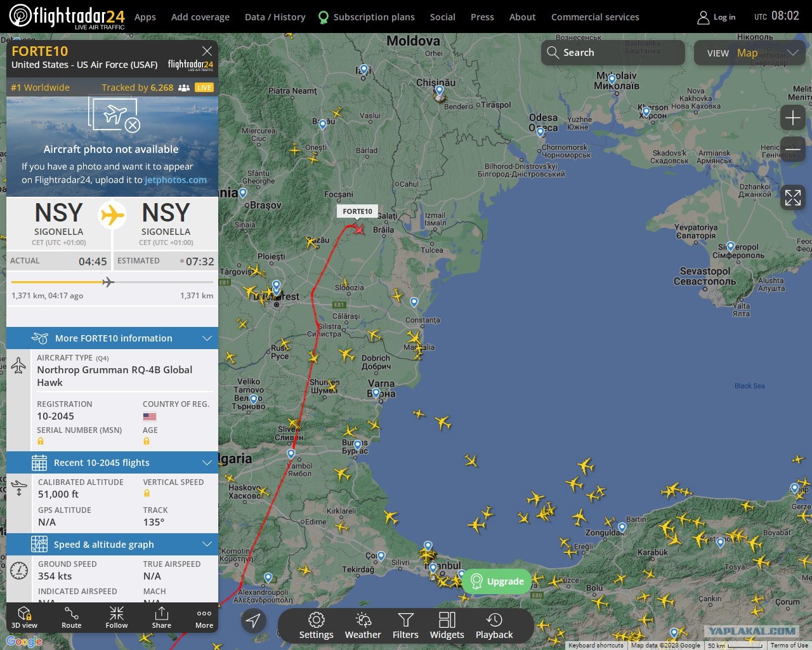The width and height of the screenshot is (812, 650).
Task: Click the Simferopol airport pin
Action: coord(730,246)
